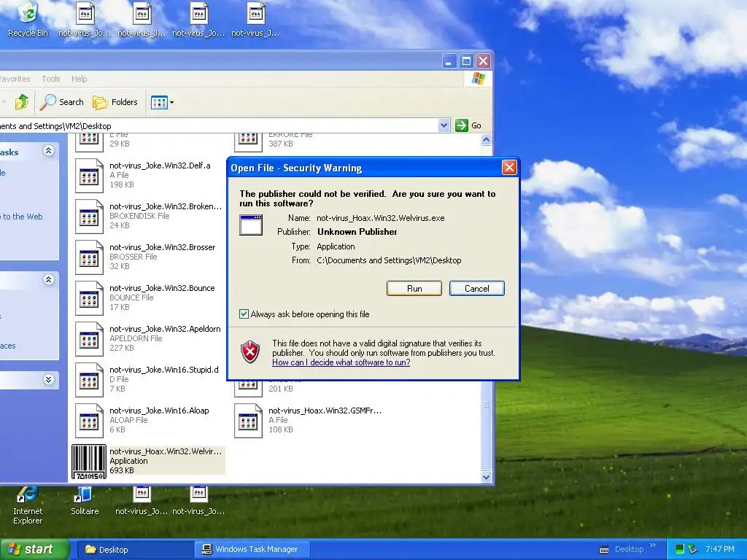Click the red shield warning icon

250,351
